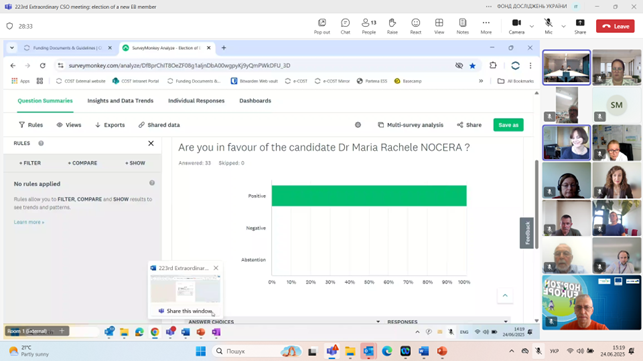Image resolution: width=643 pixels, height=361 pixels.
Task: Toggle the browser bookmark star
Action: [x=472, y=66]
